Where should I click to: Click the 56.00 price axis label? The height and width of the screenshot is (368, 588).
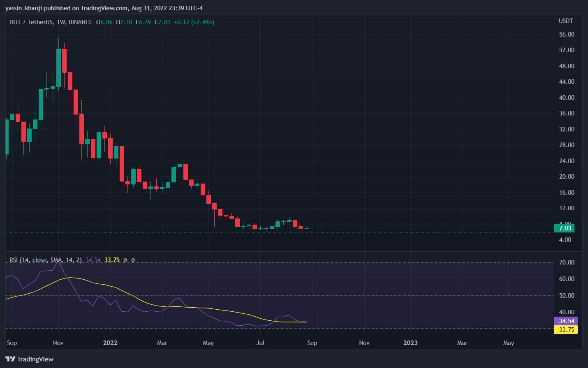[567, 34]
